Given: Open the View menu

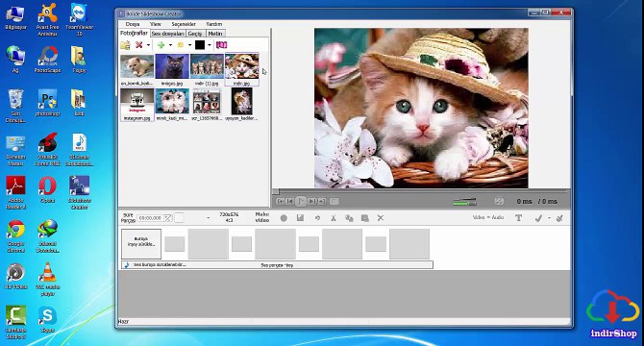Looking at the screenshot, I should coord(156,24).
